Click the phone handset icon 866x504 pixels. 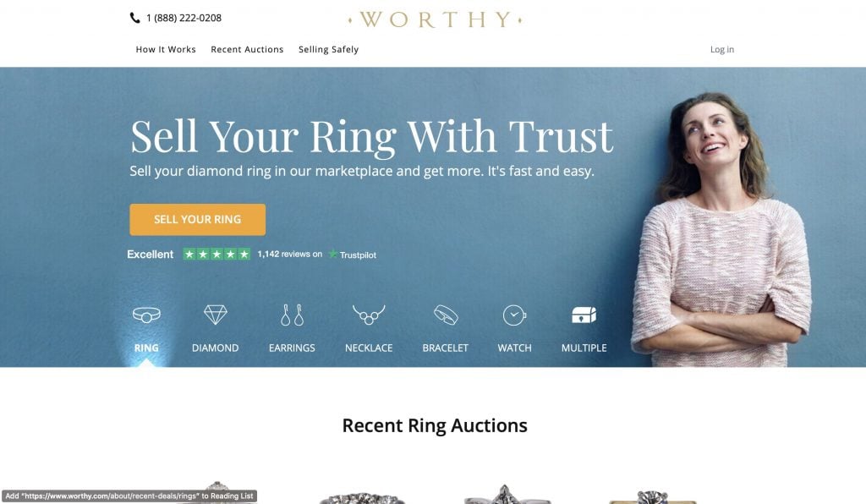click(x=134, y=18)
